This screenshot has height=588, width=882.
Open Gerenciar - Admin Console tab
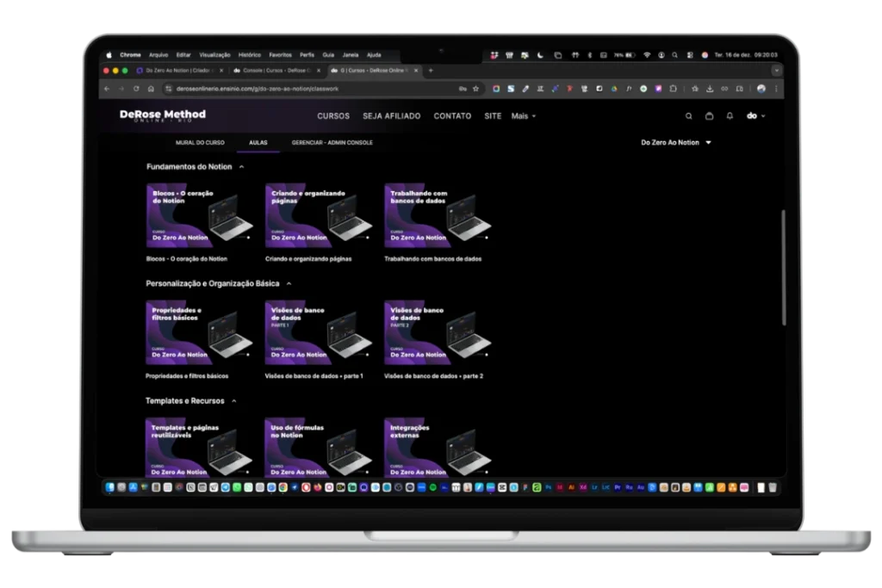332,143
